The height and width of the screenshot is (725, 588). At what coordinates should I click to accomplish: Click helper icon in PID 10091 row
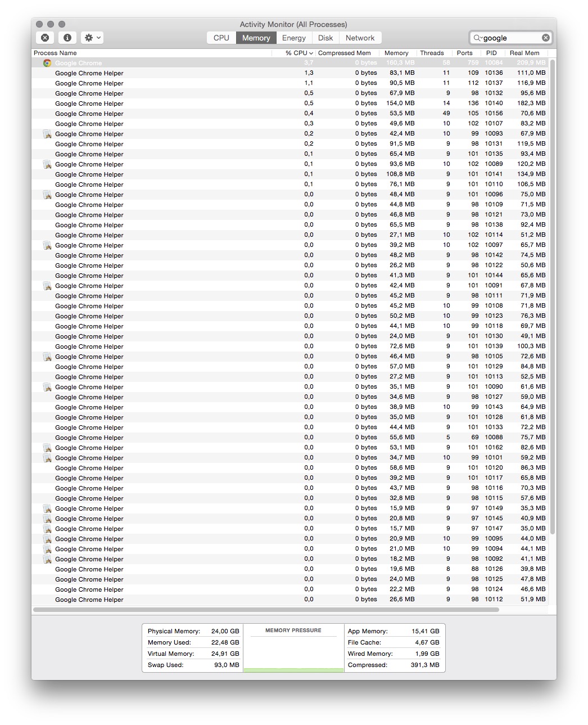point(47,286)
